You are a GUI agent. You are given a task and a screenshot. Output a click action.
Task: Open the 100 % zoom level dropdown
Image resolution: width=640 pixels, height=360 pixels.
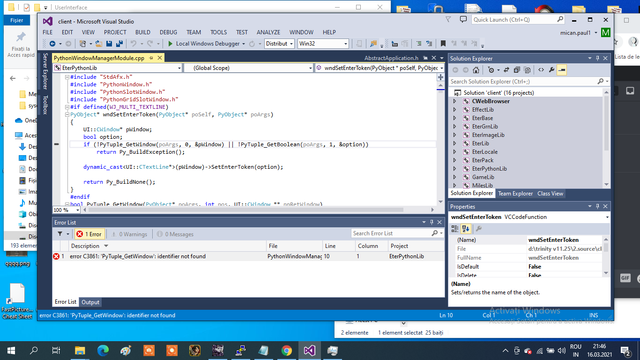point(77,210)
